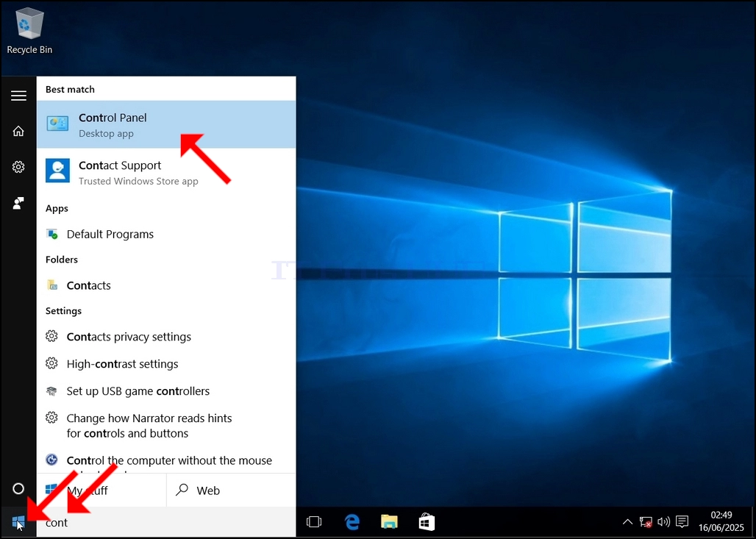Open the Windows Store from taskbar

(427, 521)
